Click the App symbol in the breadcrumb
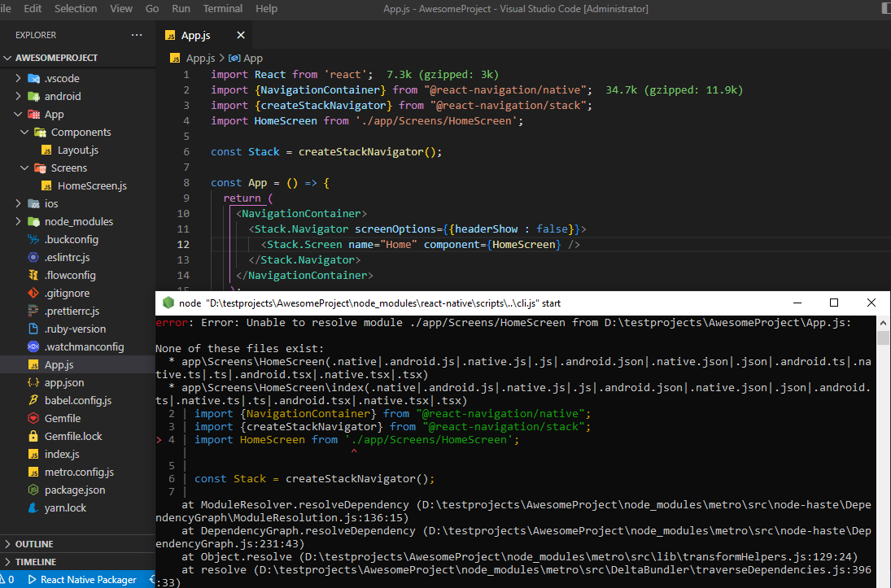The image size is (891, 588). (246, 58)
